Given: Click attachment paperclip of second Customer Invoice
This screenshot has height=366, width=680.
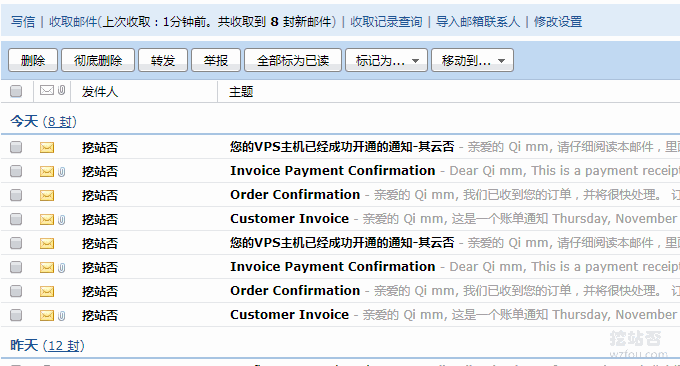Looking at the screenshot, I should (62, 316).
